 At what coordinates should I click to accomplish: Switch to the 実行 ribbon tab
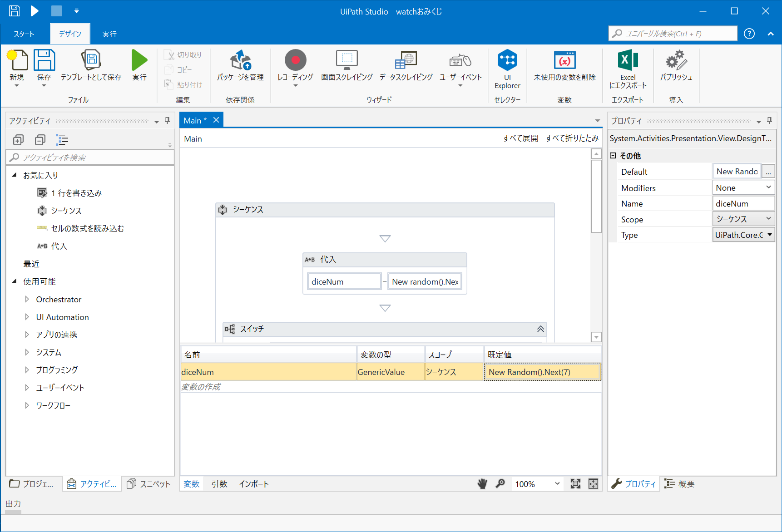pos(109,34)
